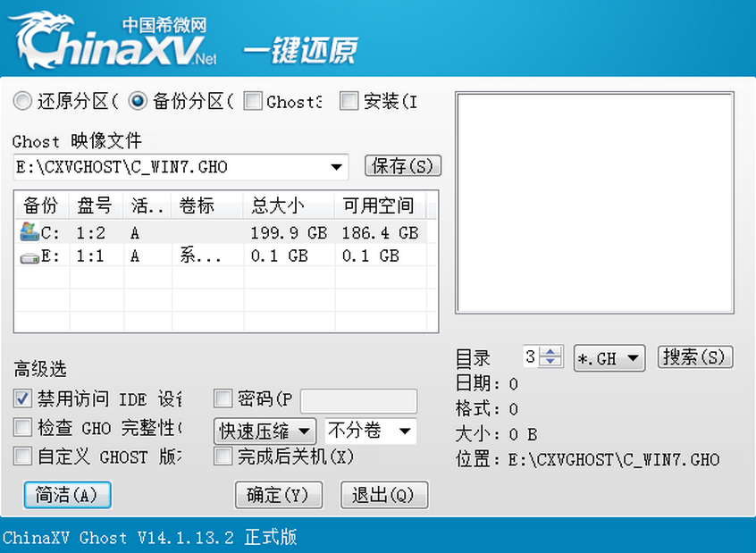The height and width of the screenshot is (553, 756).
Task: Enable 自定义 GHOST 版本 checkbox
Action: pyautogui.click(x=22, y=457)
